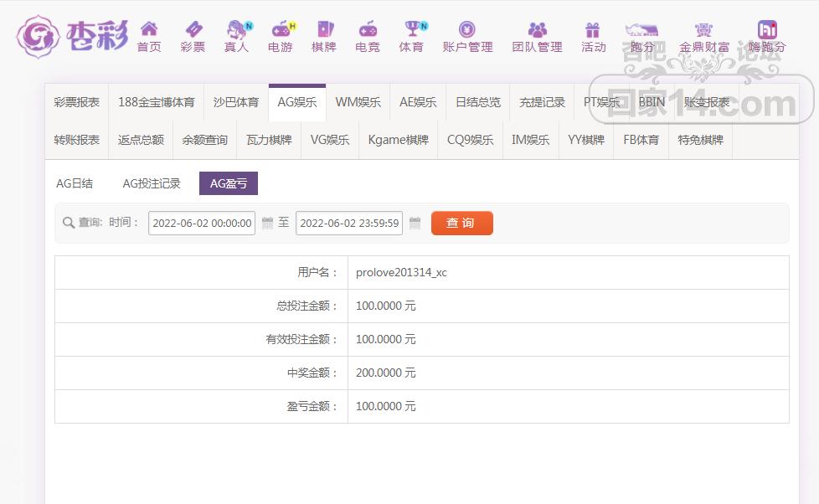Image resolution: width=819 pixels, height=504 pixels.
Task: Click the start time input field
Action: coord(202,224)
